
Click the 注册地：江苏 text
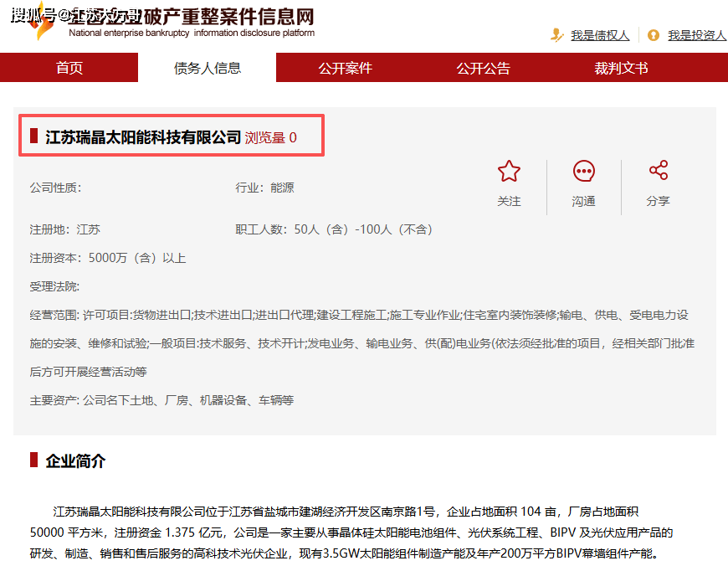tap(65, 229)
